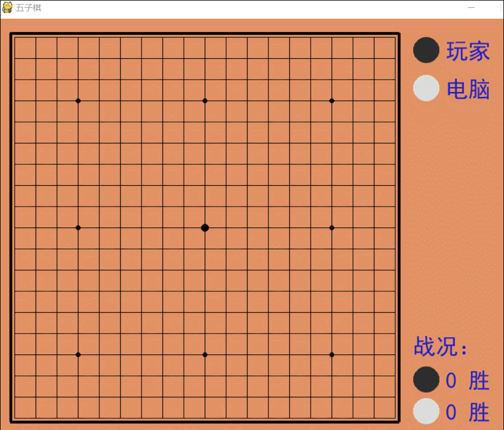
Task: Click the top-right star point on the board
Action: (x=331, y=100)
